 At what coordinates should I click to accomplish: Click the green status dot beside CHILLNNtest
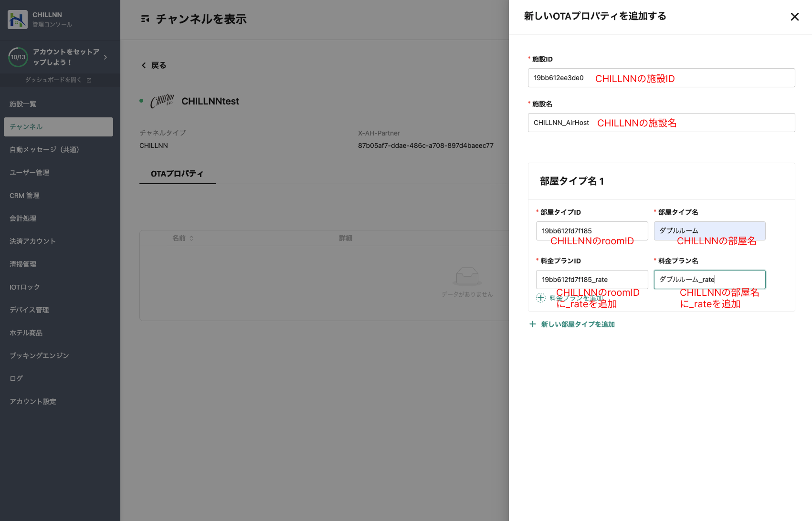click(141, 101)
